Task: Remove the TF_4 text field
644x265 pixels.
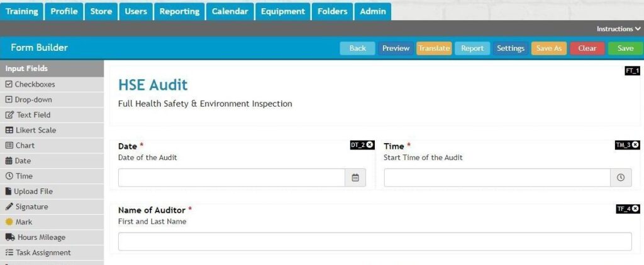Action: [636, 208]
